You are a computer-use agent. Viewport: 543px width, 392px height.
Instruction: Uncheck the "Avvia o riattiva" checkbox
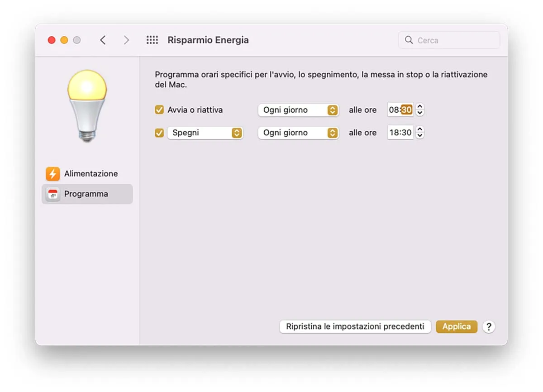(159, 110)
